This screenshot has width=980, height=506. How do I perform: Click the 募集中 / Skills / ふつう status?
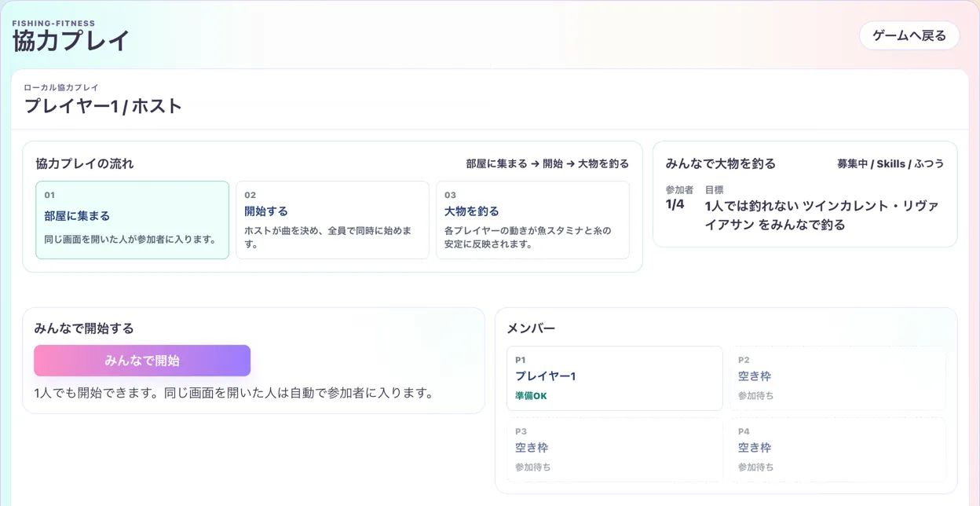click(x=890, y=163)
